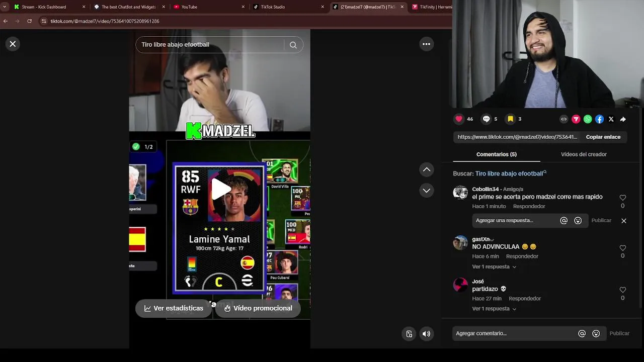Click the Agregar una respuesta field
This screenshot has height=362, width=644.
pyautogui.click(x=514, y=221)
